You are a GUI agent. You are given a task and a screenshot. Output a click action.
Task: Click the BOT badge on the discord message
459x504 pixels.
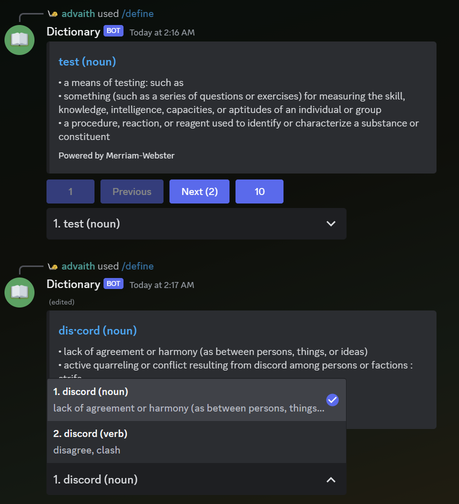point(113,284)
